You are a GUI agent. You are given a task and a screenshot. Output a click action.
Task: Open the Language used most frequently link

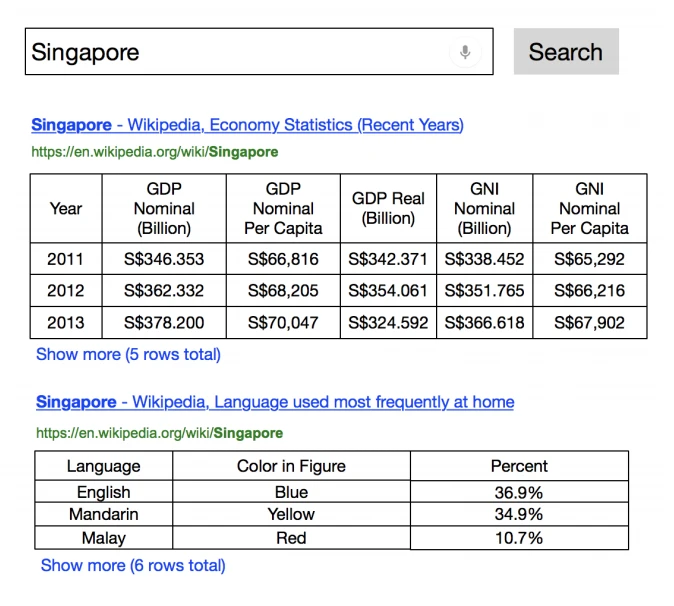275,402
